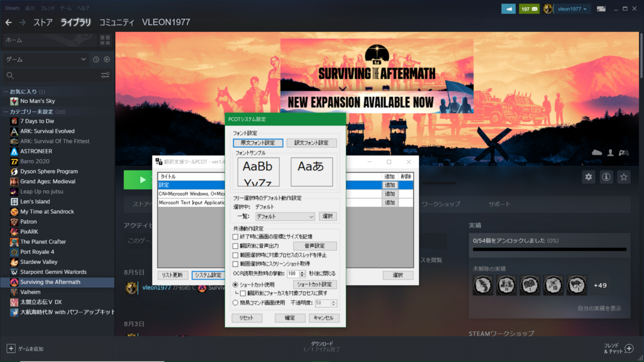Open the Friends menu
The height and width of the screenshot is (362, 644).
[x=48, y=8]
